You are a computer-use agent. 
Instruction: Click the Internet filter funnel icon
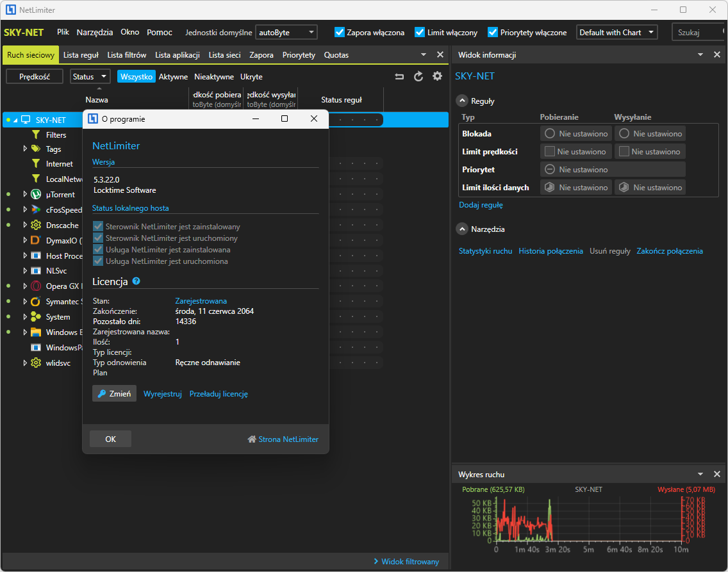tap(36, 163)
